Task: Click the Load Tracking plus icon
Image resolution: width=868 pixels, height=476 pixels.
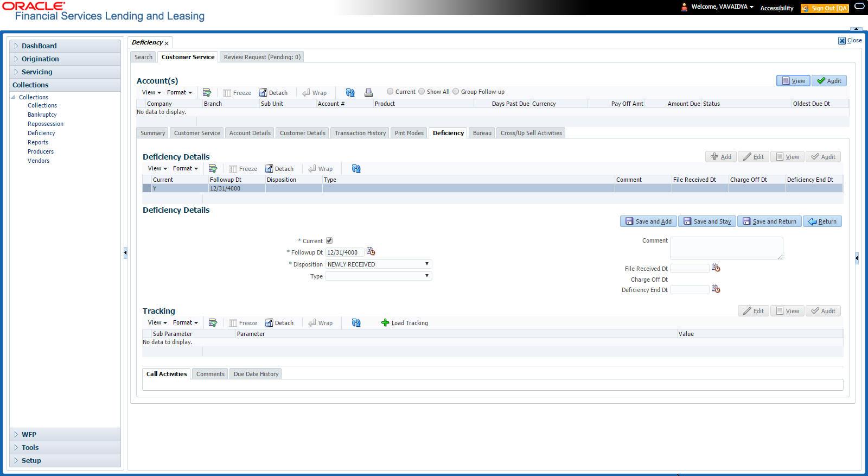Action: [x=385, y=323]
